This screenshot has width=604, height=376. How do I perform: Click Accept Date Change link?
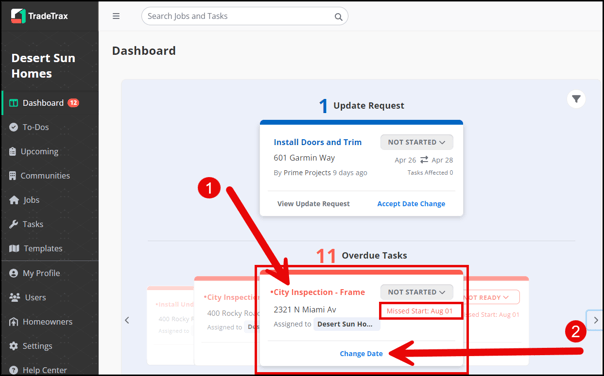[411, 203]
